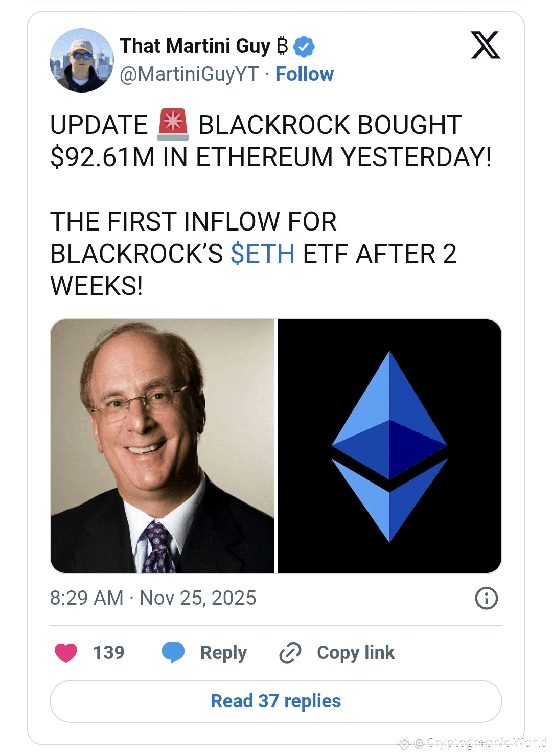Open the Ethereum logo image
Image resolution: width=552 pixels, height=756 pixels.
(x=389, y=446)
